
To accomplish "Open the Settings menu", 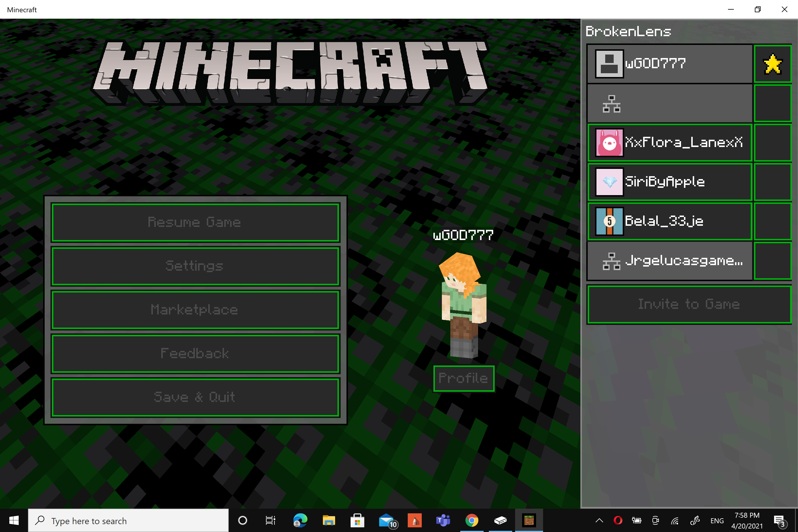I will [x=195, y=266].
